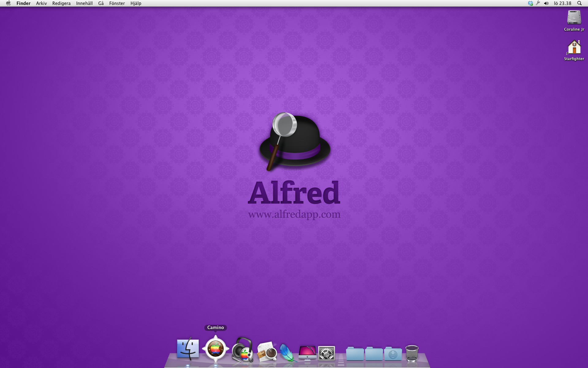Viewport: 588px width, 368px height.
Task: Open Spotlight search magnifying glass
Action: [579, 3]
